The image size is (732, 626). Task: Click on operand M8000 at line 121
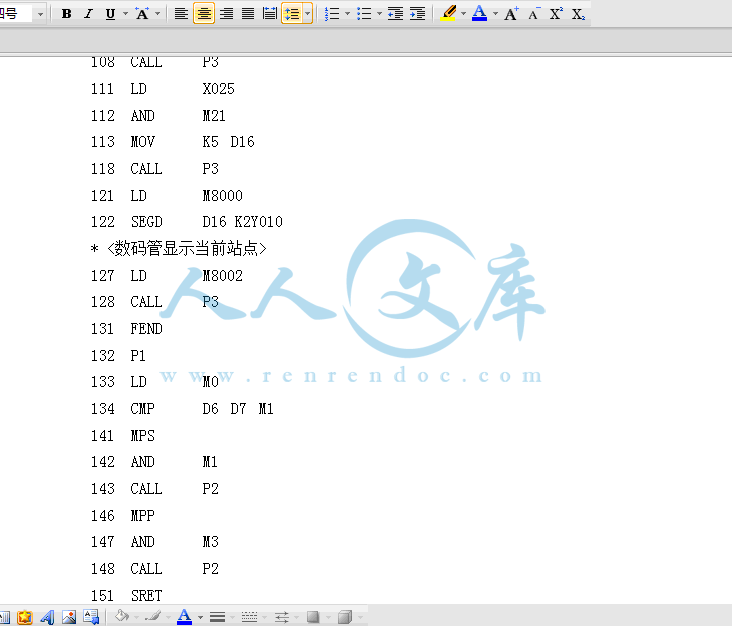(223, 196)
